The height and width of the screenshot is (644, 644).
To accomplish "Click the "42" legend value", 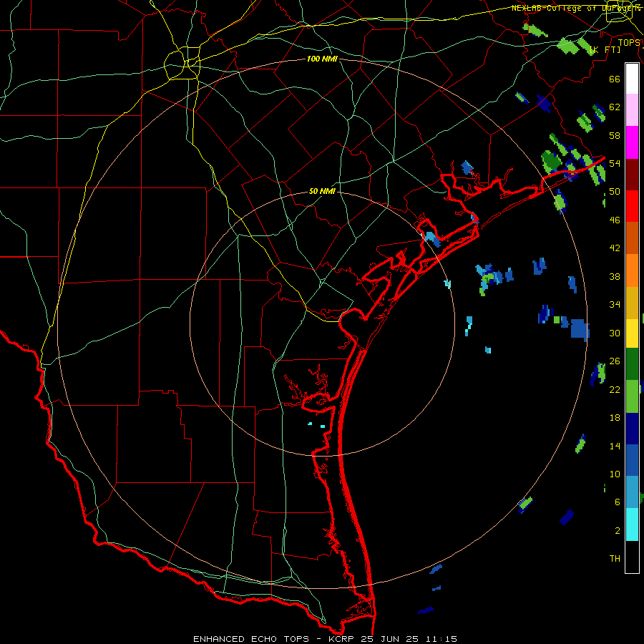I will click(615, 248).
